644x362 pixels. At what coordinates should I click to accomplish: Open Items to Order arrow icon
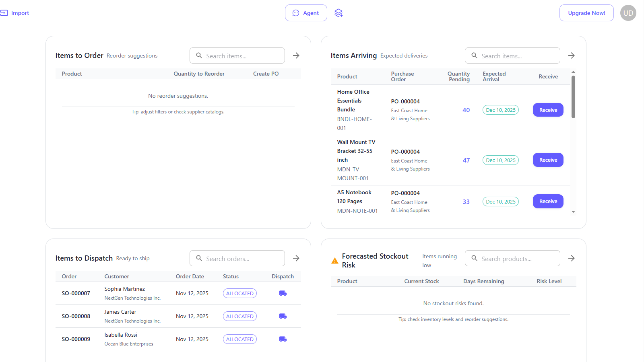click(296, 56)
